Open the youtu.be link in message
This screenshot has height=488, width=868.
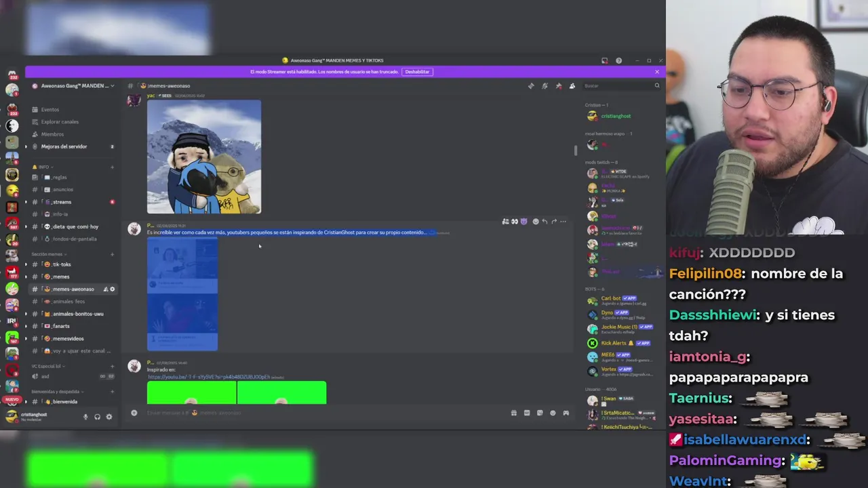click(209, 377)
